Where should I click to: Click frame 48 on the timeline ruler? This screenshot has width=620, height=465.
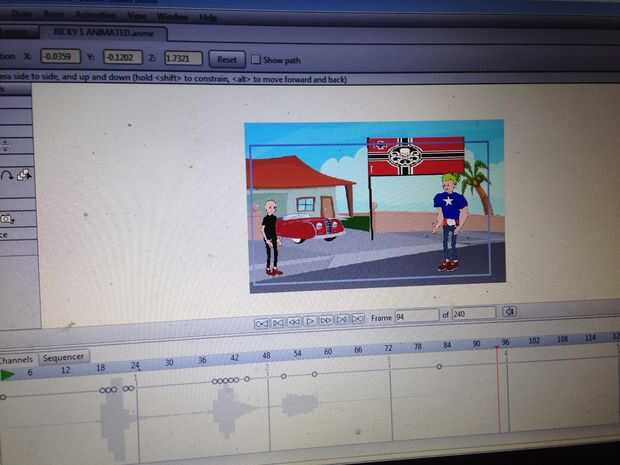pos(267,355)
